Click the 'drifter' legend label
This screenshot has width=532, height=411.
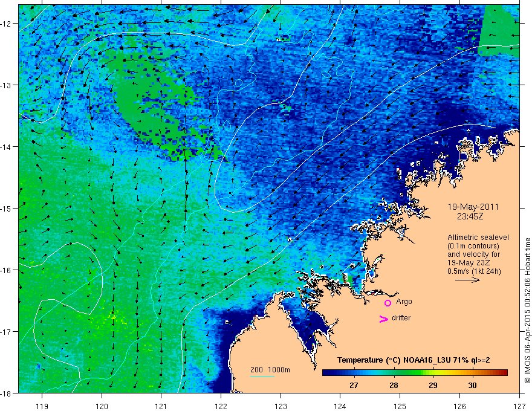tap(401, 318)
